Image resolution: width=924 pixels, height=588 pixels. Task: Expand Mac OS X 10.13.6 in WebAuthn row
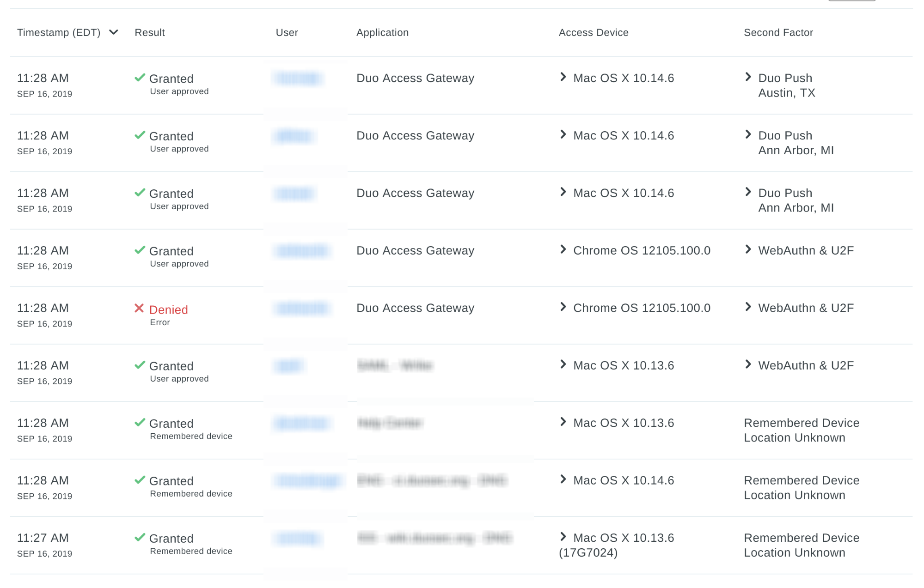click(x=563, y=364)
